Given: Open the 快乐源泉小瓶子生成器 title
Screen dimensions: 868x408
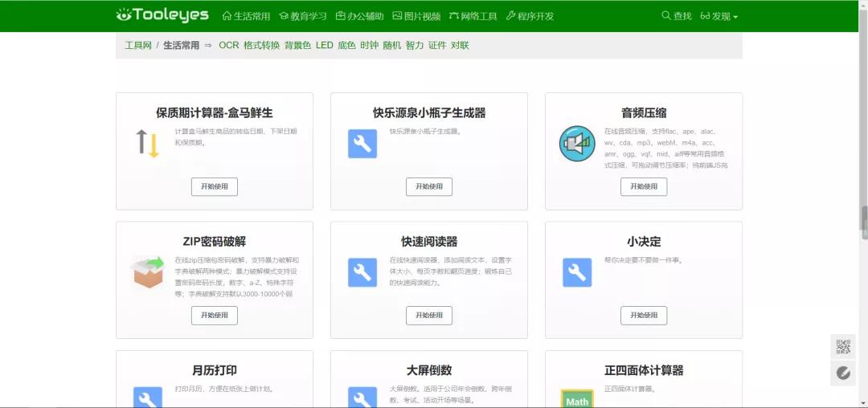Looking at the screenshot, I should pyautogui.click(x=429, y=113).
